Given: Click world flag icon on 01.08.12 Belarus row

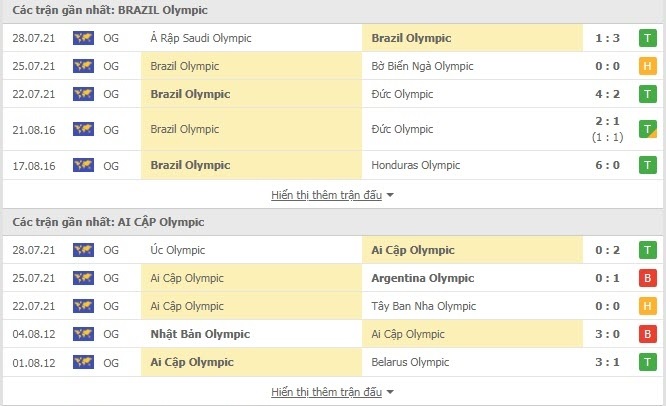Looking at the screenshot, I should coord(83,362).
